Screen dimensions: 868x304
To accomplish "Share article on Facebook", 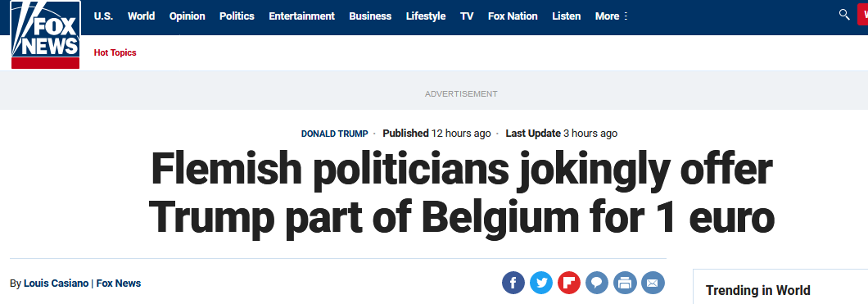I will point(513,284).
